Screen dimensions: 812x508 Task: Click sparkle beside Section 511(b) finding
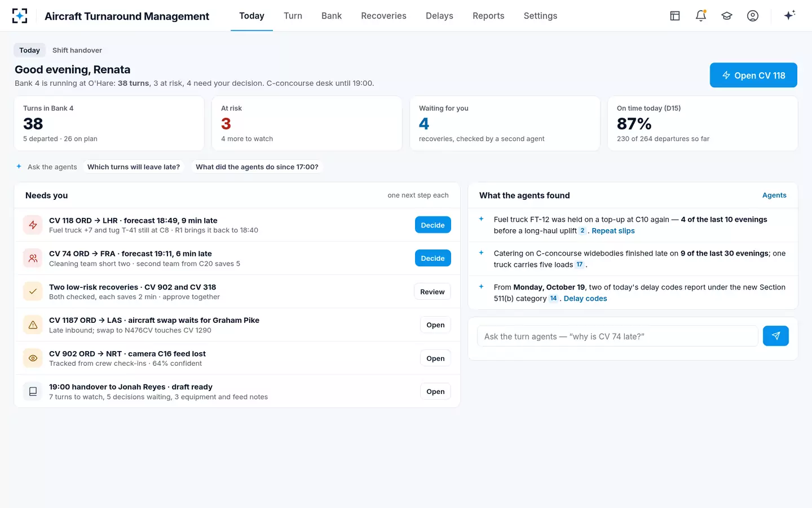coord(482,287)
